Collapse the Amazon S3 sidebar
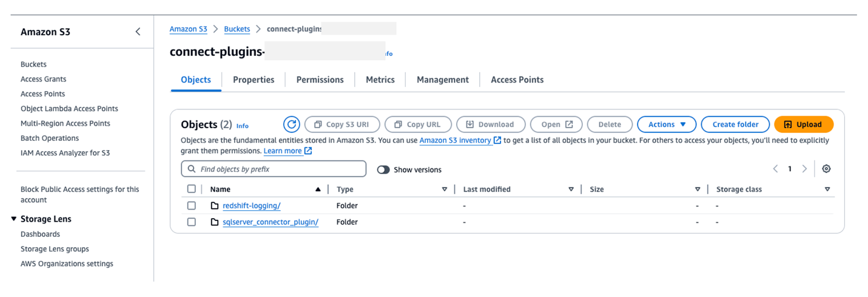The height and width of the screenshot is (297, 868). point(138,32)
